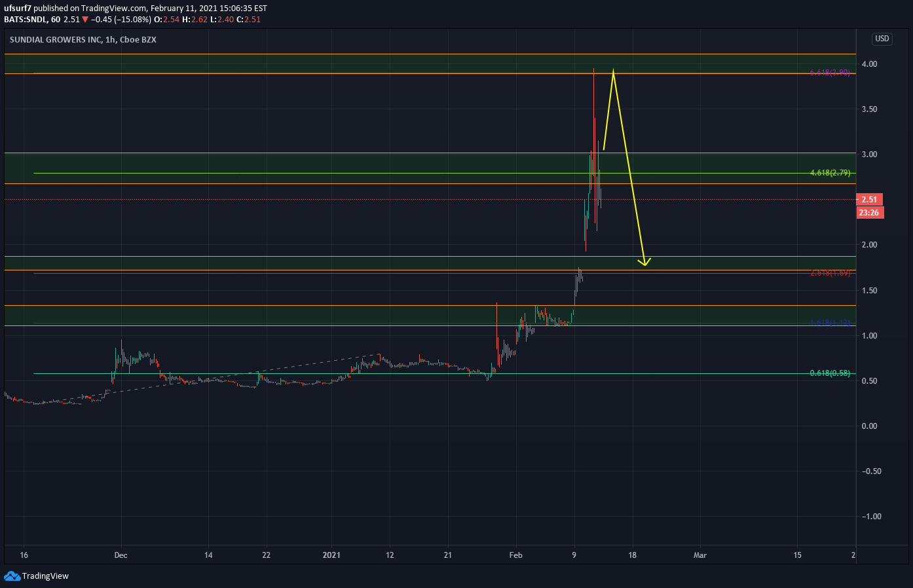
Task: Select the 4.618(2.79) Fibonacci level label
Action: click(830, 173)
